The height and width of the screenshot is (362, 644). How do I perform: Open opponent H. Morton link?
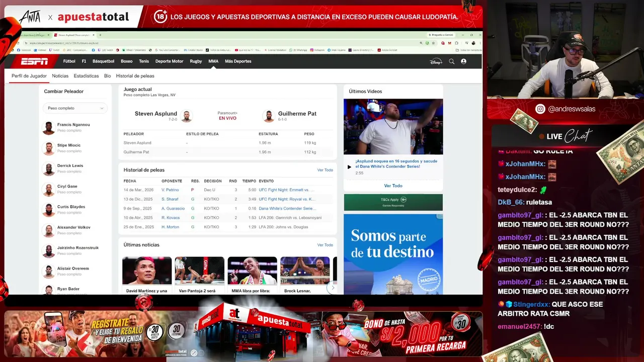point(171,227)
